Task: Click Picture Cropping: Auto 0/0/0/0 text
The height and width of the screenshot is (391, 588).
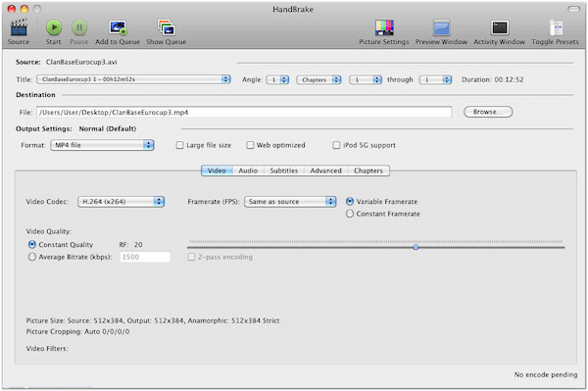Action: click(77, 331)
